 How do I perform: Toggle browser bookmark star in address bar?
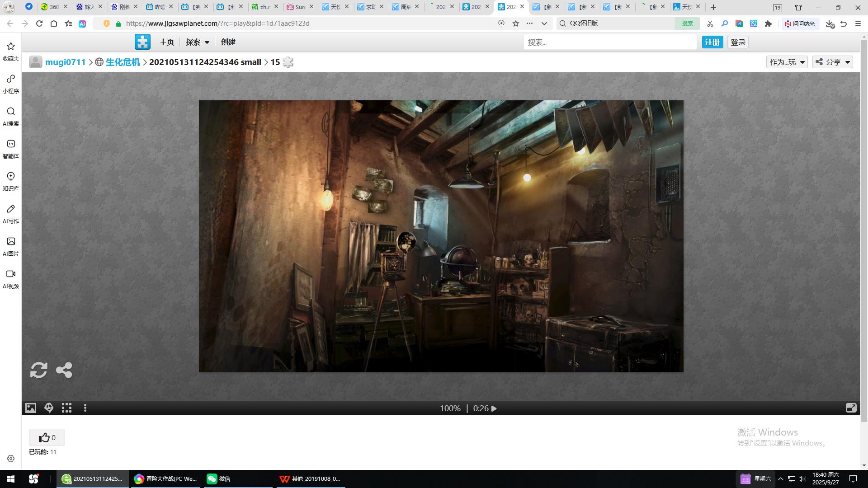[516, 23]
